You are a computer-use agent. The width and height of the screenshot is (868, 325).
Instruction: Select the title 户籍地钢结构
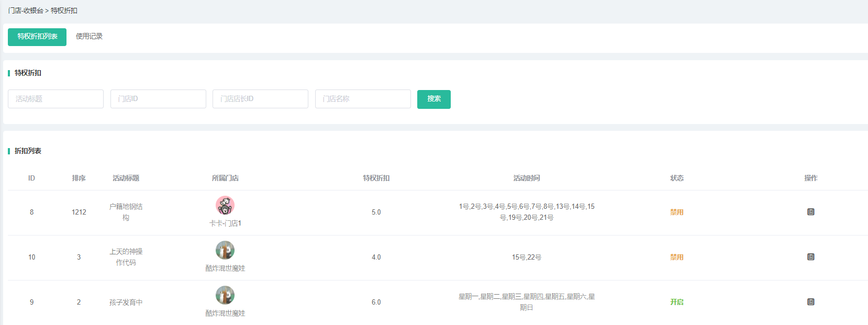pyautogui.click(x=126, y=212)
